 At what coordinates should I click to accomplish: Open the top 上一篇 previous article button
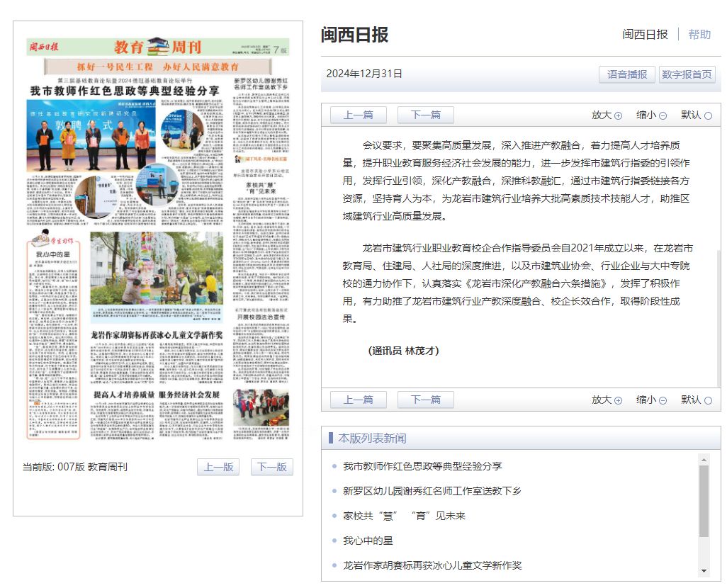359,115
